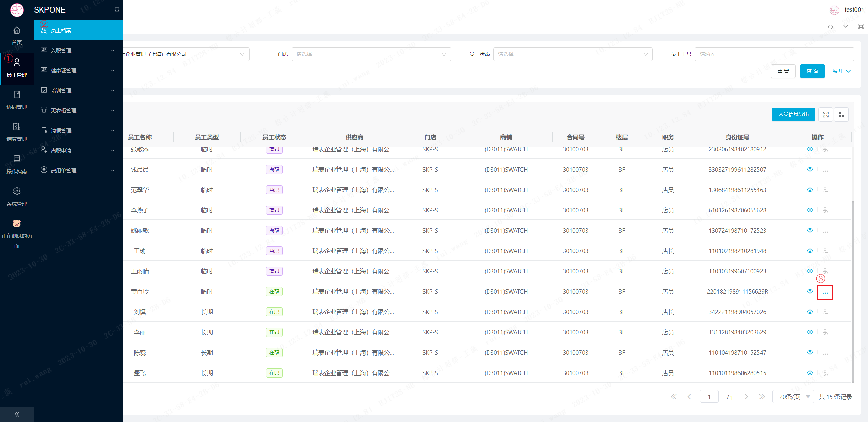Screen dimensions: 868x422
Task: Click 店长 position in 王瑜 row
Action: point(668,251)
